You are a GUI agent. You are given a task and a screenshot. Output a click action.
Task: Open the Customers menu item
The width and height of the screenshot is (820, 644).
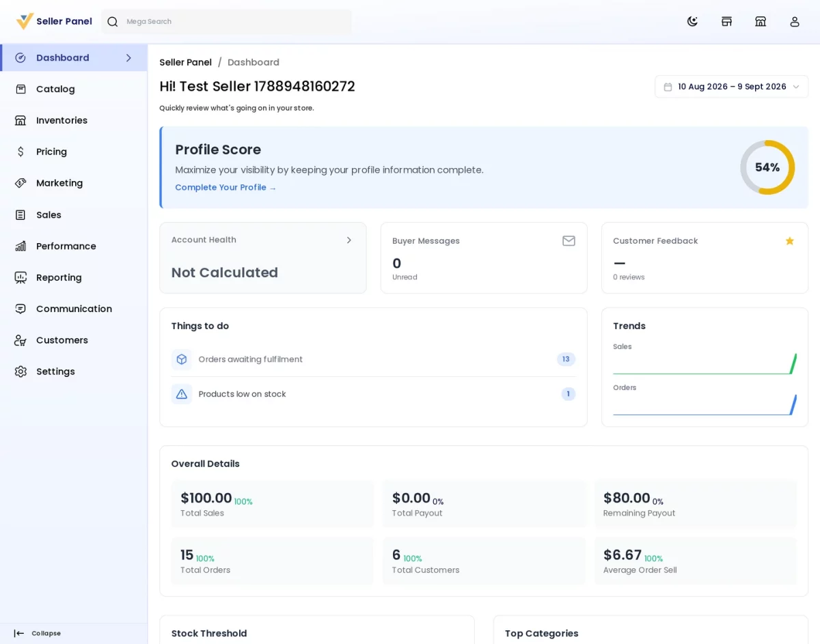coord(74,340)
